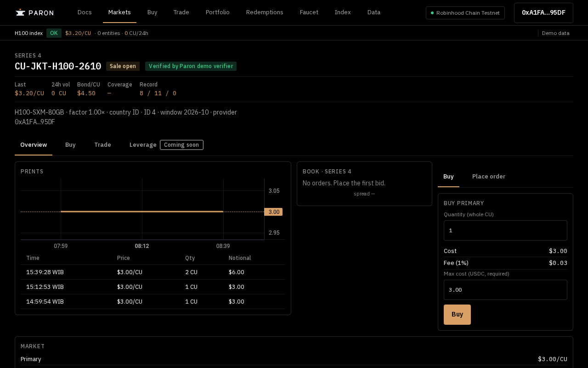Viewport: 588px width, 368px height.
Task: Click the 2 CU quantity cell
Action: tap(191, 272)
